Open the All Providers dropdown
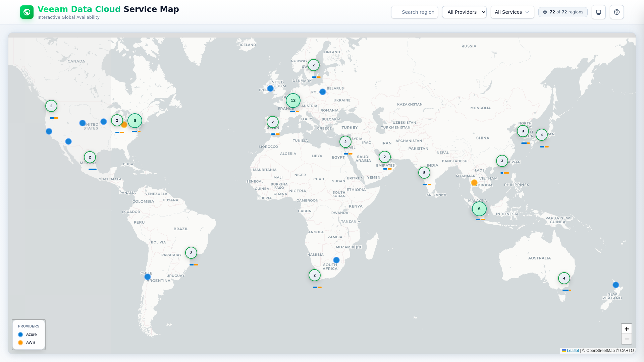This screenshot has height=362, width=644. [x=464, y=12]
